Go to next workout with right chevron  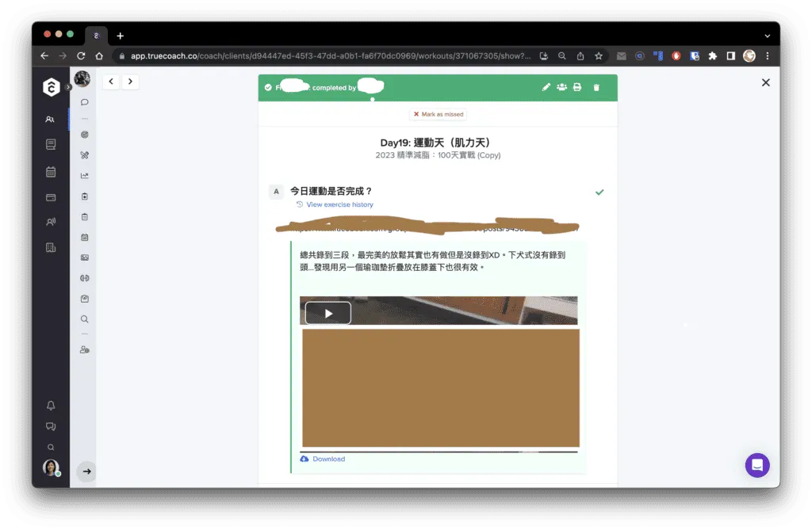[130, 81]
